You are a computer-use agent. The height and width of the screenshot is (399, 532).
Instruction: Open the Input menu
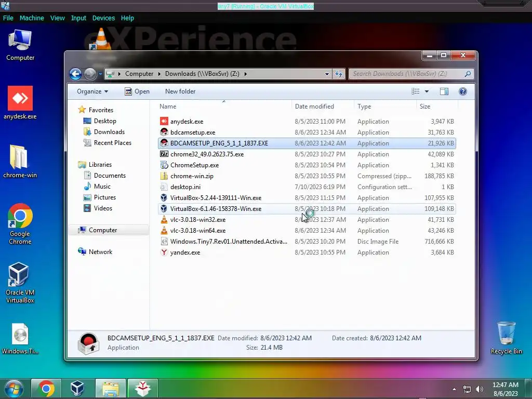point(78,18)
